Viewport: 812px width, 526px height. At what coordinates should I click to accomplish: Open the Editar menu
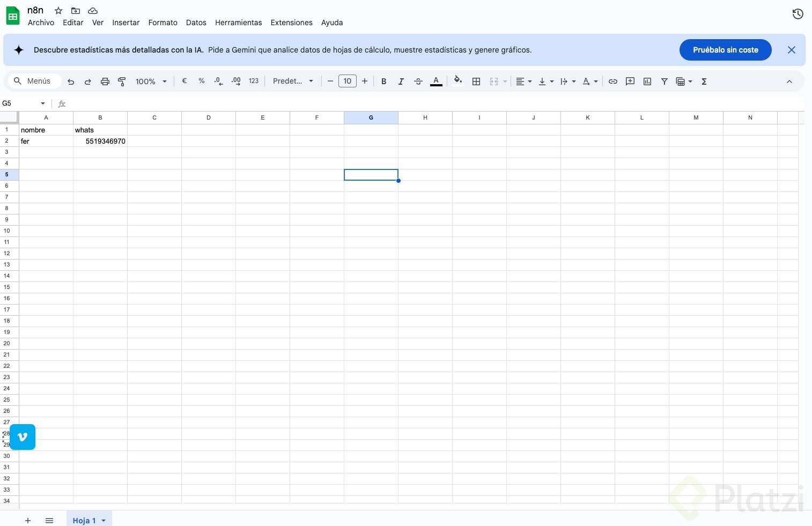(x=73, y=23)
